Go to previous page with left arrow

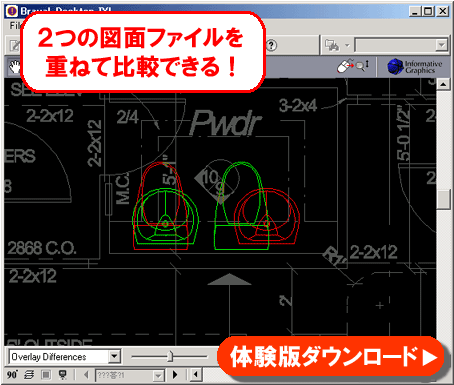[x=86, y=375]
